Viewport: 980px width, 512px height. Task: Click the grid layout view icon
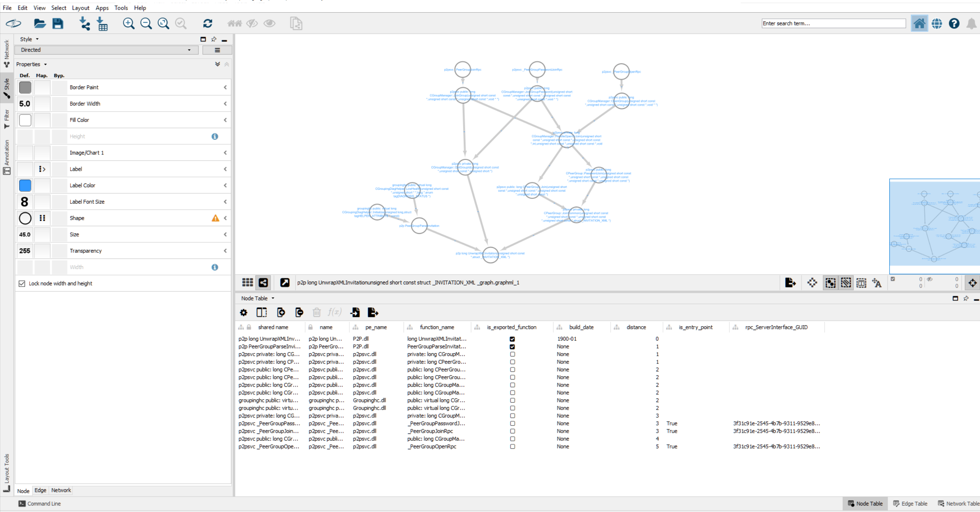click(247, 283)
